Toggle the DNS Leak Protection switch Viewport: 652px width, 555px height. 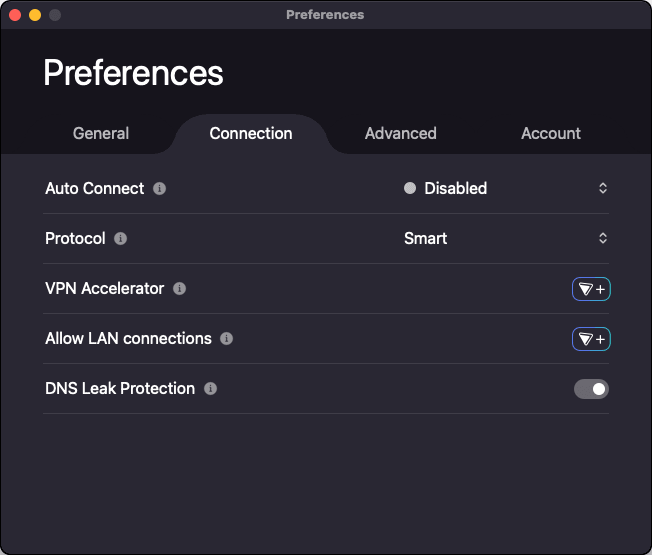(x=591, y=389)
